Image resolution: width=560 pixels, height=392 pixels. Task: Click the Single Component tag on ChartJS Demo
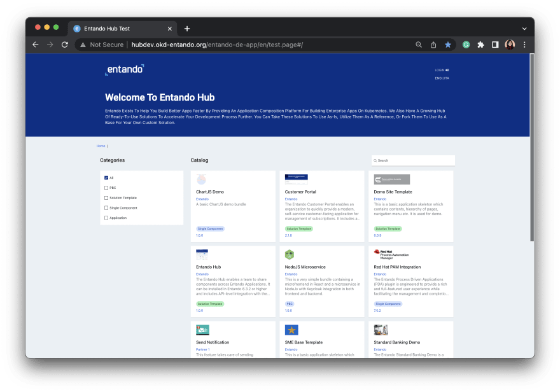(x=211, y=228)
